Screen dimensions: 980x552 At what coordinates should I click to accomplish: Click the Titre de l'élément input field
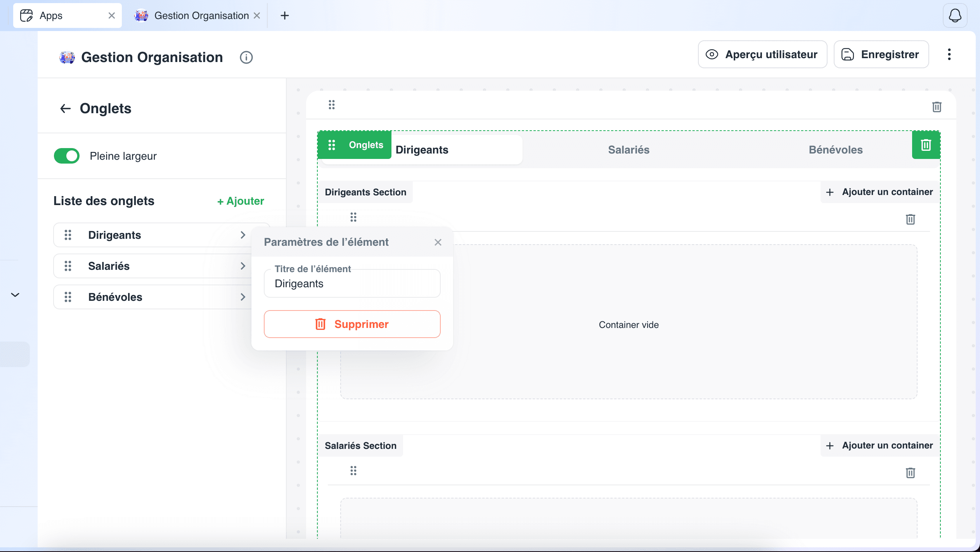[352, 283]
